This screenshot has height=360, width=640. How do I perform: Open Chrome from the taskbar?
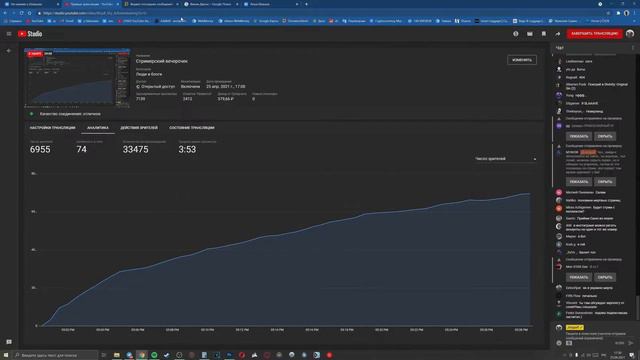[x=142, y=355]
